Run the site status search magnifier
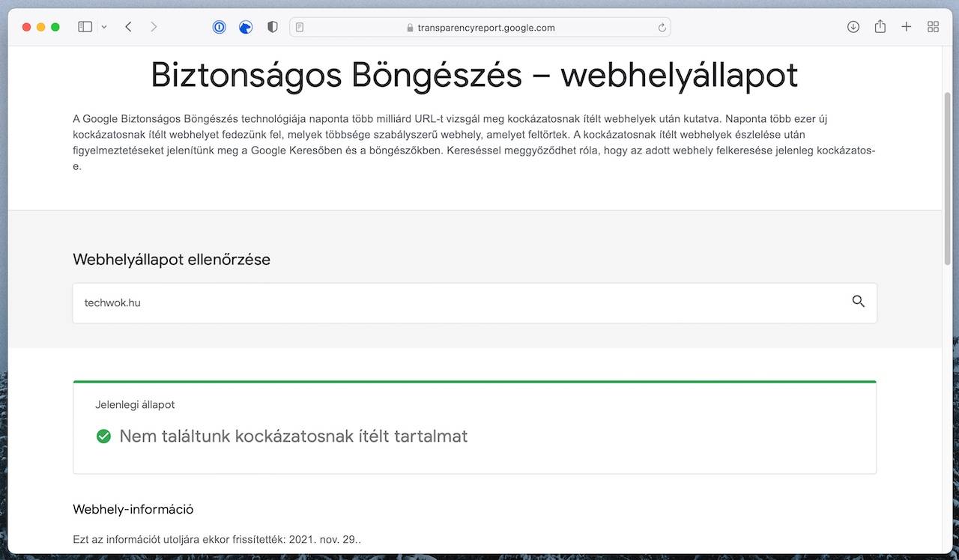 859,302
